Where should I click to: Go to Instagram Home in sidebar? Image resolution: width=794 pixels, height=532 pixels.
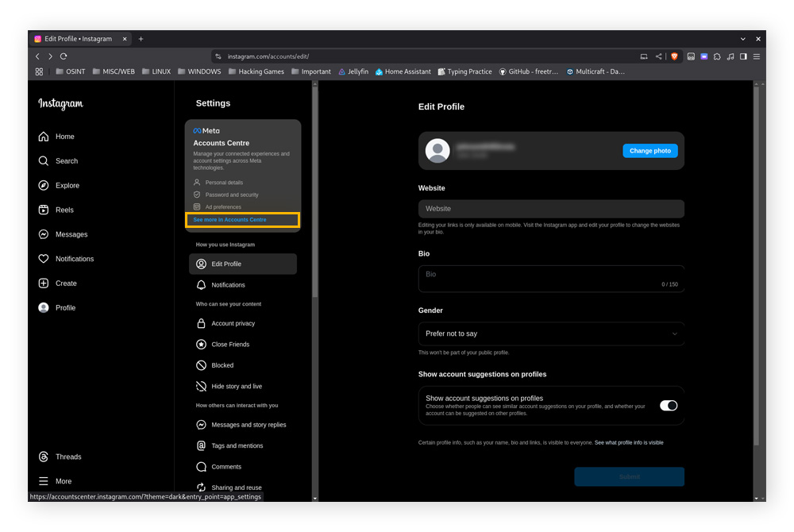[56, 137]
